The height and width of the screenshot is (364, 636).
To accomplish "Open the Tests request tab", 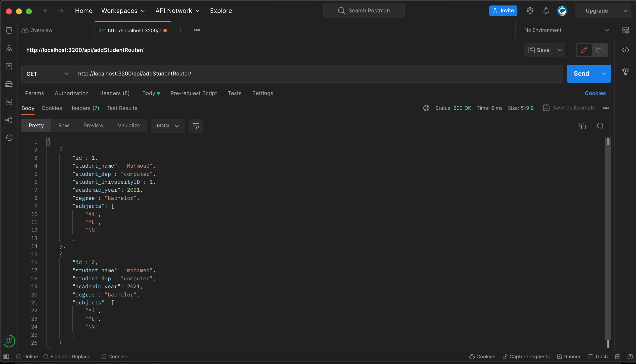I will (234, 93).
